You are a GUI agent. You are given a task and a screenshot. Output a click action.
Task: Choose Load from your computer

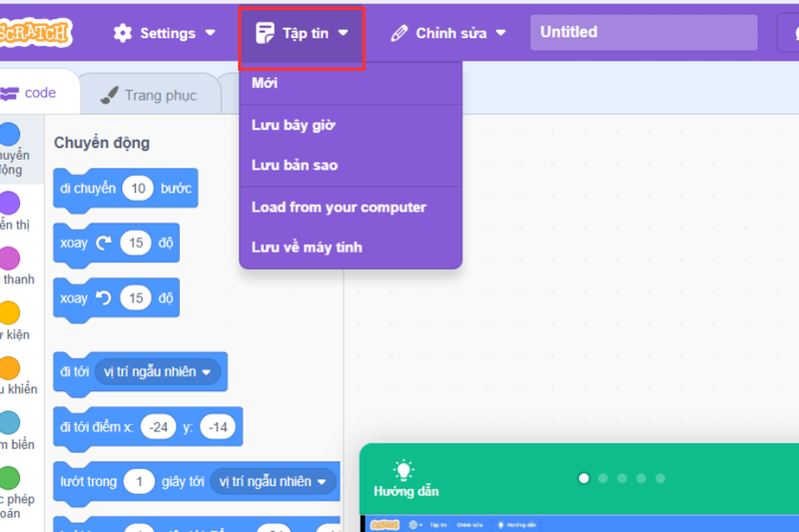point(351,208)
